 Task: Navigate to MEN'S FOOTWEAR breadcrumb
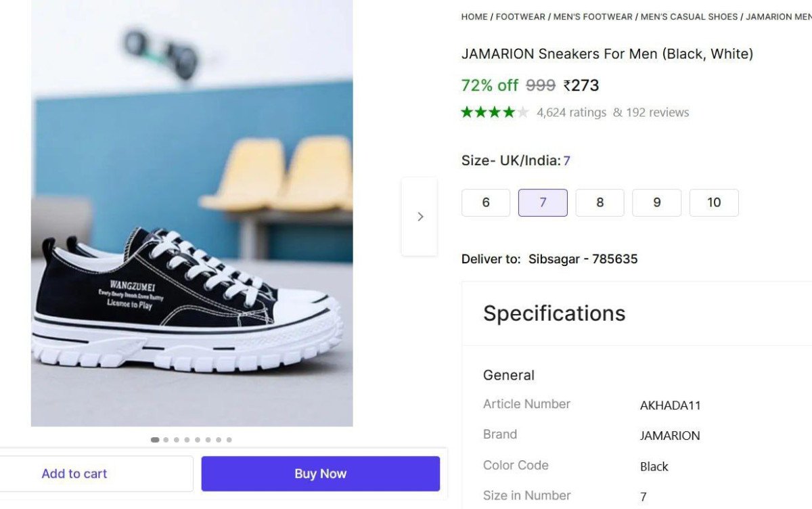[x=593, y=17]
